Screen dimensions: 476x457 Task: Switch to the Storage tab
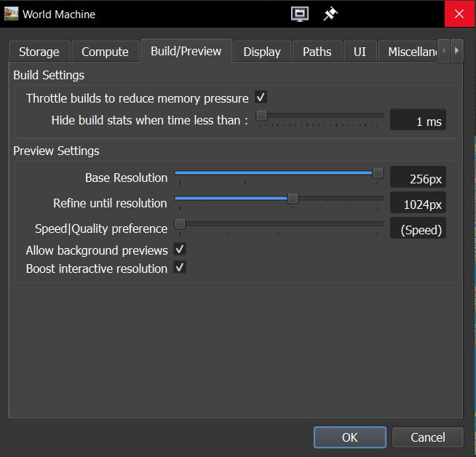coord(39,52)
